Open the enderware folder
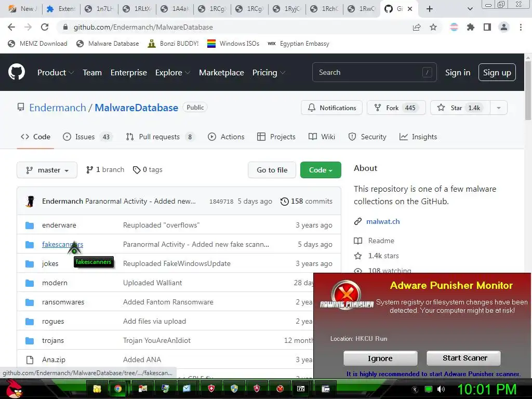The image size is (532, 399). 59,225
